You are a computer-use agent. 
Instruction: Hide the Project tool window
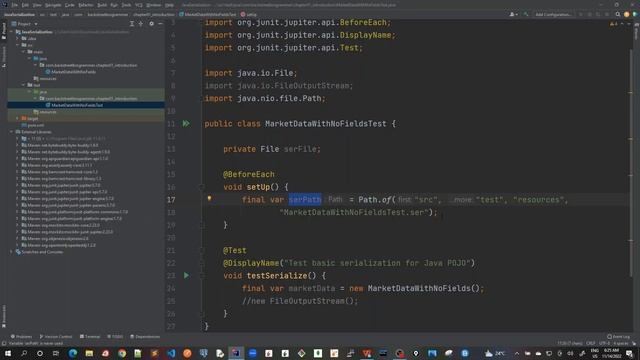coord(160,24)
